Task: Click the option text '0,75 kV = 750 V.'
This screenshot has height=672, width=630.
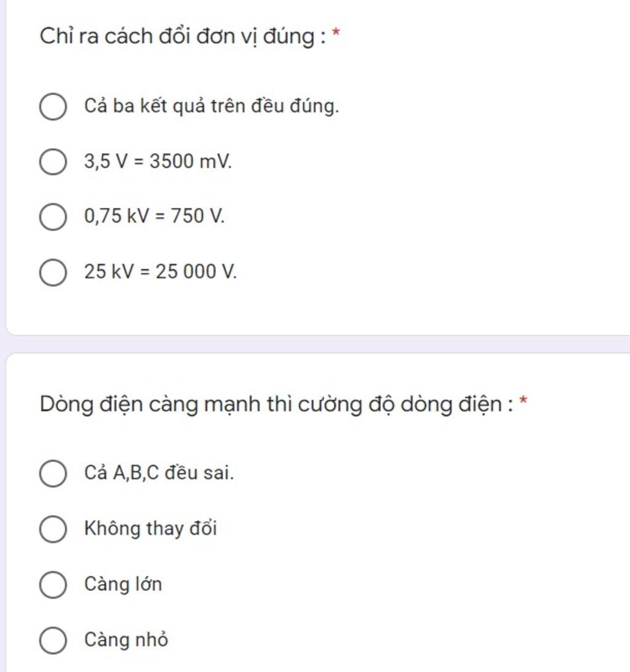Action: (x=155, y=217)
